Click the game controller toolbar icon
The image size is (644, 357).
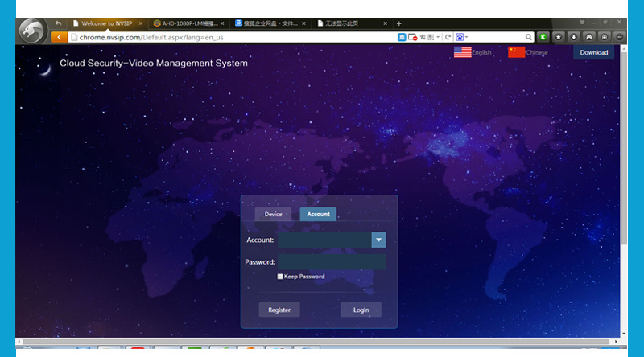(x=588, y=37)
